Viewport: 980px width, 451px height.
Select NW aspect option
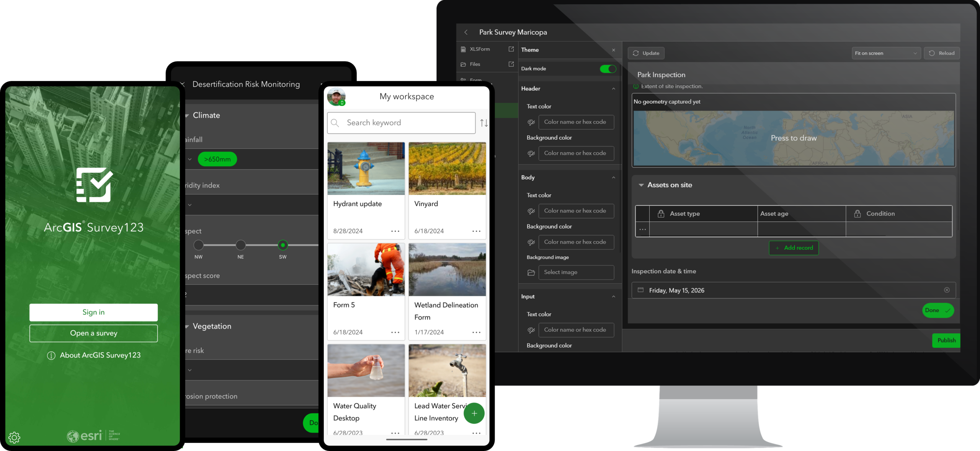198,245
